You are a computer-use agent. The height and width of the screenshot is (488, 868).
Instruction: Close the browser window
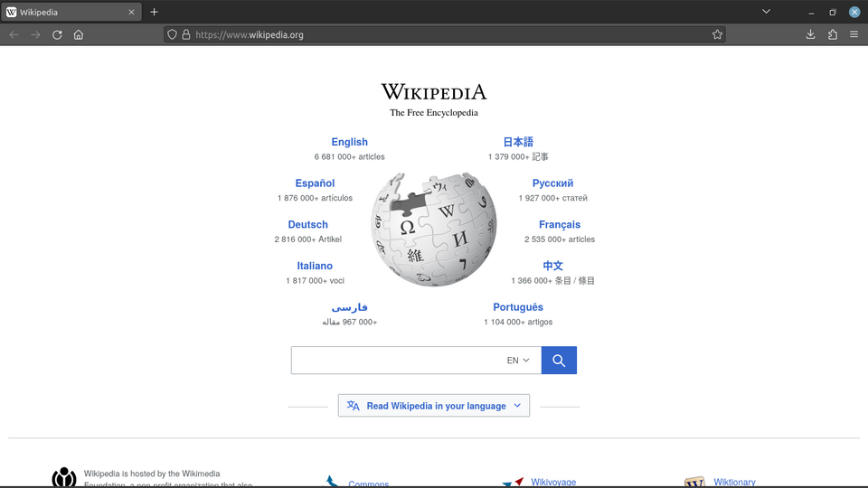tap(854, 12)
